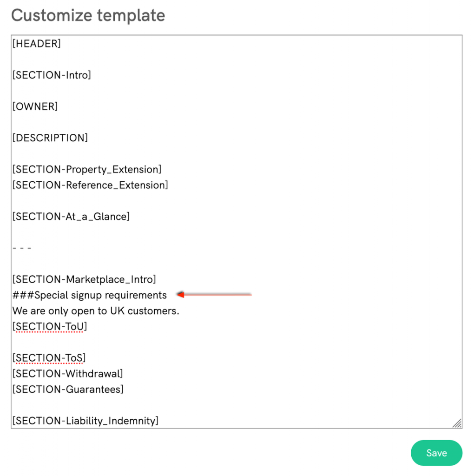Click the 'We are only open to UK customers' text
This screenshot has height=476, width=474.
point(96,311)
